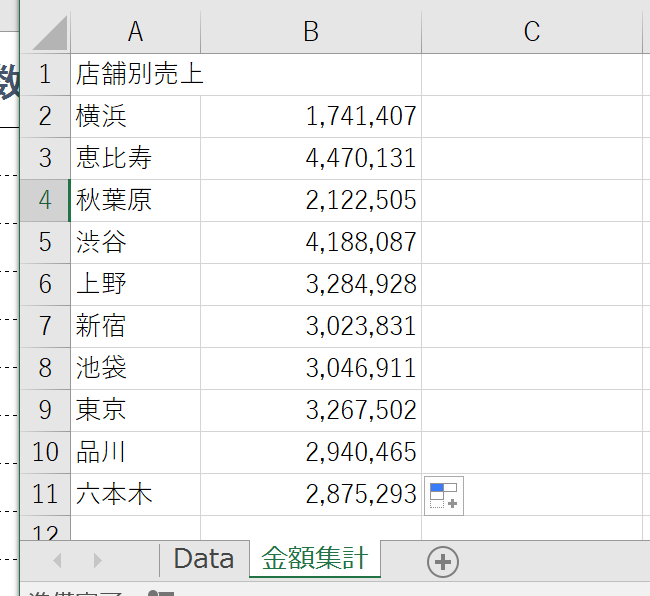
Task: Select the cell containing 渋谷
Action: click(x=136, y=242)
